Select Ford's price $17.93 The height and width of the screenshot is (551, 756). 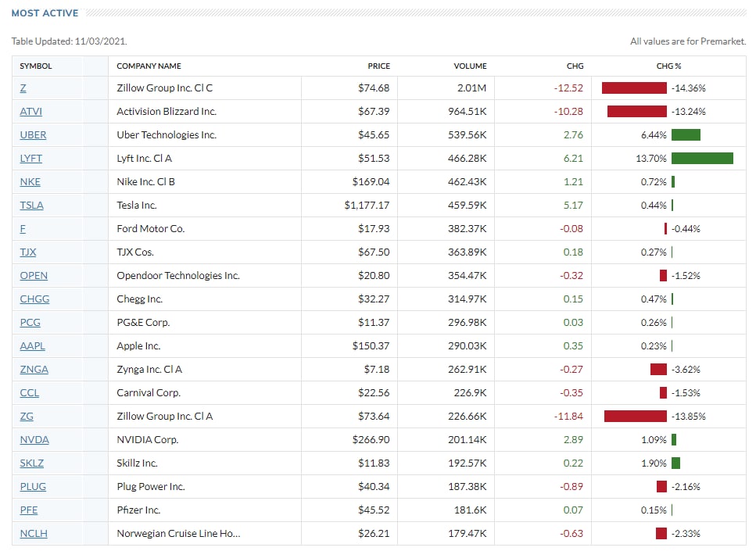pyautogui.click(x=374, y=229)
